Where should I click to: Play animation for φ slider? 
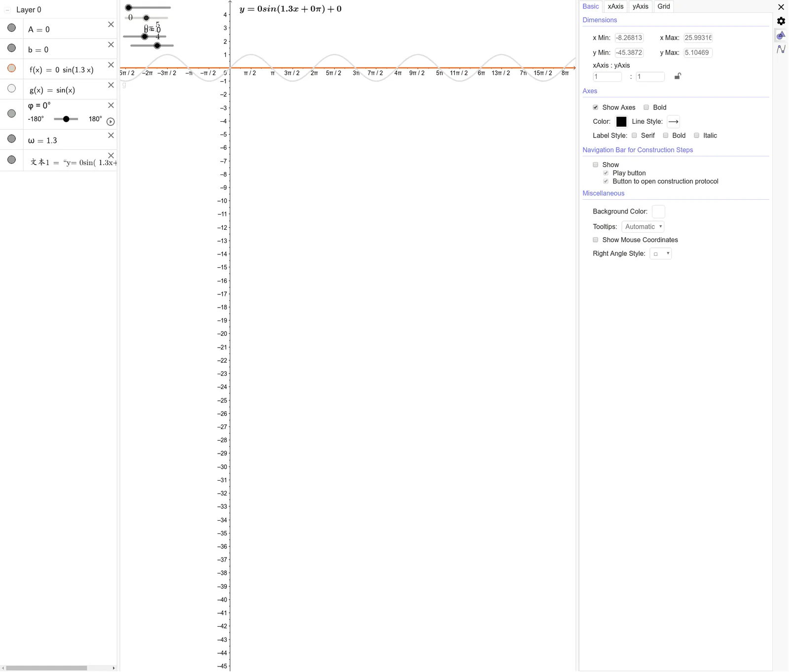(x=110, y=121)
